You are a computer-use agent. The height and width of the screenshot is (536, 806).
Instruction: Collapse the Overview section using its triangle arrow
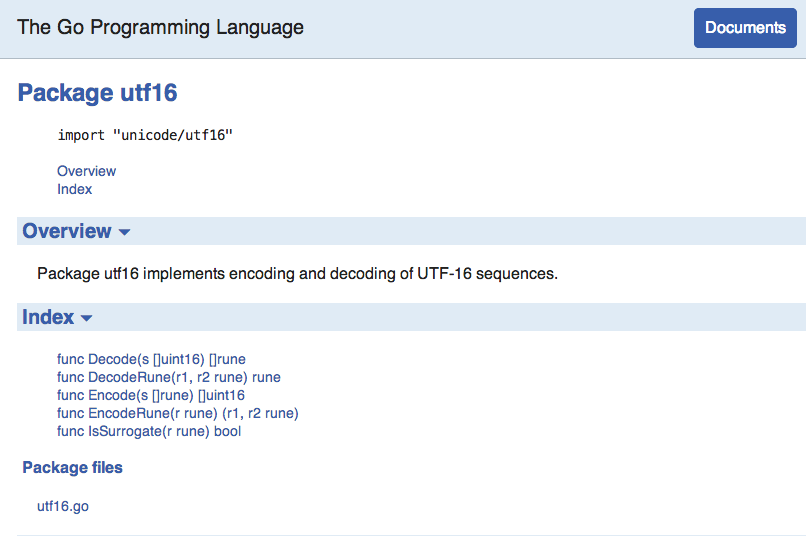pyautogui.click(x=124, y=232)
